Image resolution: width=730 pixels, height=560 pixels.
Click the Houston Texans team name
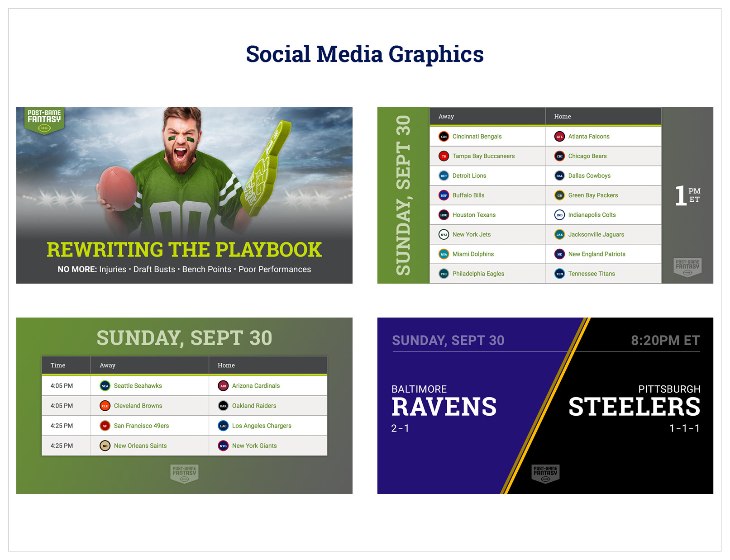click(474, 215)
